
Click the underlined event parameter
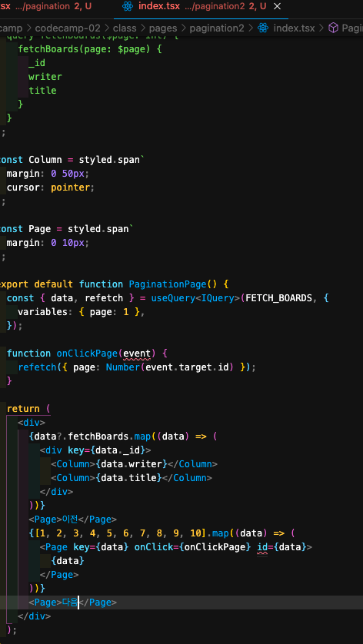(x=137, y=354)
